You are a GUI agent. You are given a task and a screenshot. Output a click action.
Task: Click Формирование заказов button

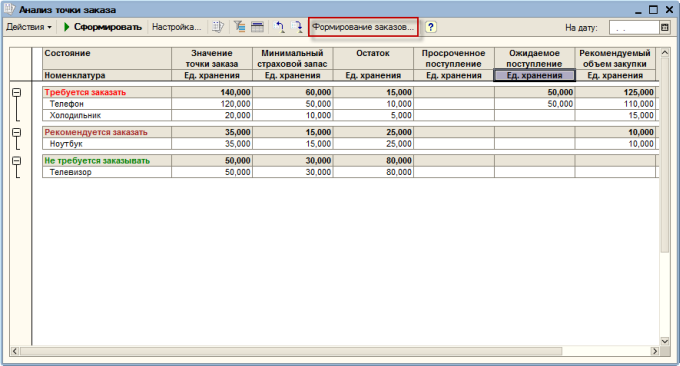click(363, 27)
